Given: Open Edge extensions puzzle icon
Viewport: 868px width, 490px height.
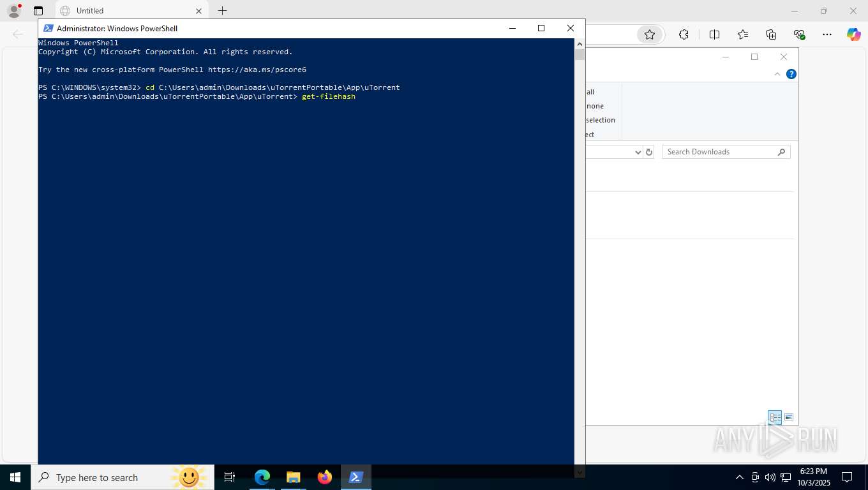Looking at the screenshot, I should (684, 34).
